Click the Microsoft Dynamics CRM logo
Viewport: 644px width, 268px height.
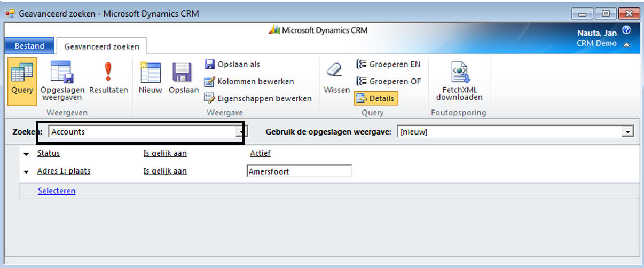[318, 30]
